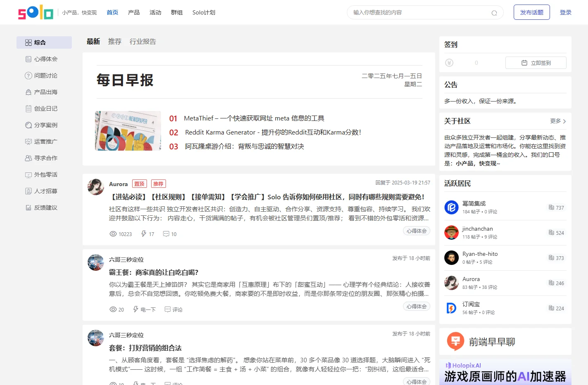Image resolution: width=588 pixels, height=385 pixels.
Task: Click the 创业日记 calendar icon
Action: click(28, 109)
